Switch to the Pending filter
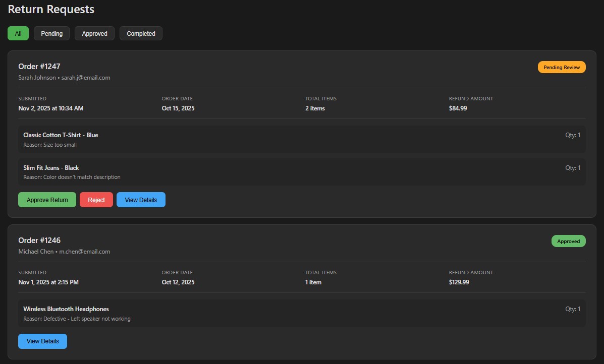 click(x=51, y=33)
